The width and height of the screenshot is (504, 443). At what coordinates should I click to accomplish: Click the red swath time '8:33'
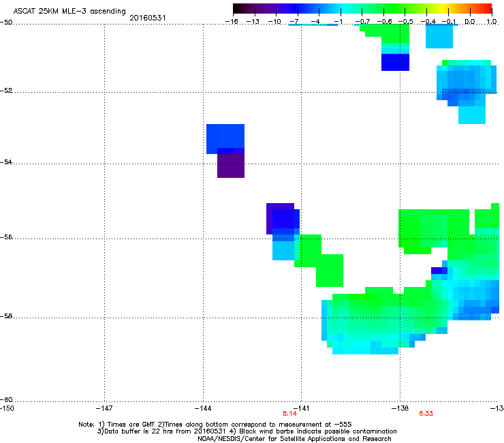point(426,414)
